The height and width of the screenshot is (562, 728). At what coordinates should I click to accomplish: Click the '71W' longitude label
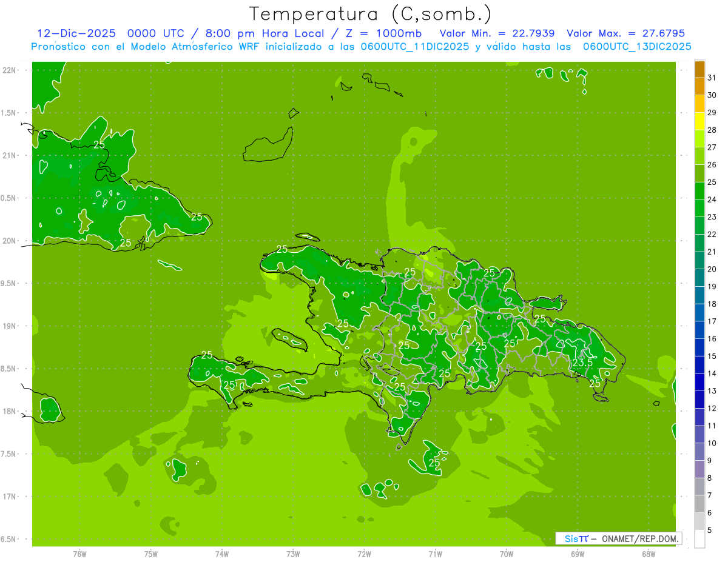(x=435, y=554)
